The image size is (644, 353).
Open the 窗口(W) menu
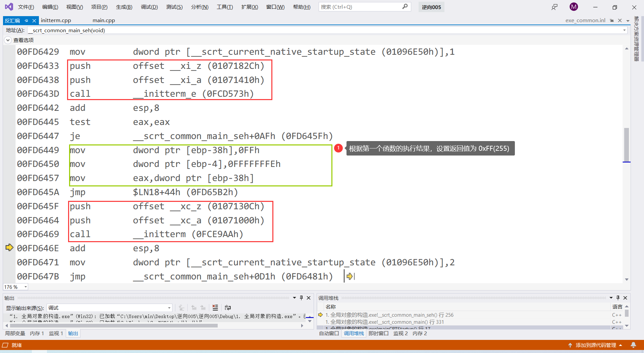pyautogui.click(x=275, y=7)
